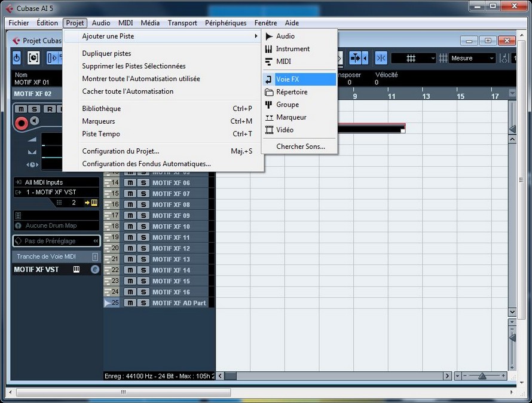The image size is (532, 403).
Task: Click the blue power button in toolbar
Action: (17, 58)
